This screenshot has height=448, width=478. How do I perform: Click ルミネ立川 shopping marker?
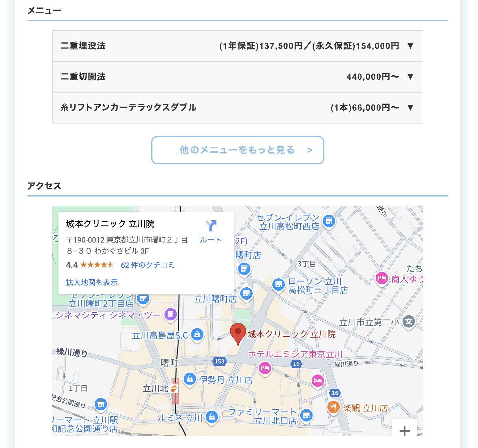pyautogui.click(x=211, y=417)
